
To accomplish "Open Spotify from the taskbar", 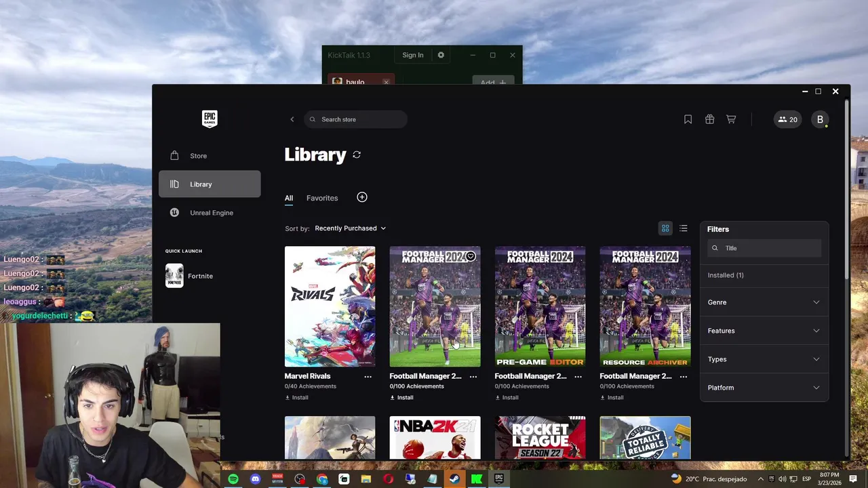I will pyautogui.click(x=233, y=479).
